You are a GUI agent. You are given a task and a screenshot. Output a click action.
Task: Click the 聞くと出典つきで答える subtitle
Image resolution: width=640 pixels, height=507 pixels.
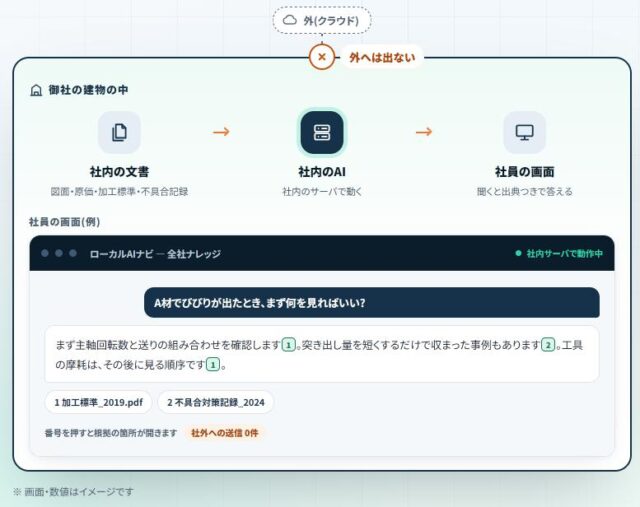point(524,191)
